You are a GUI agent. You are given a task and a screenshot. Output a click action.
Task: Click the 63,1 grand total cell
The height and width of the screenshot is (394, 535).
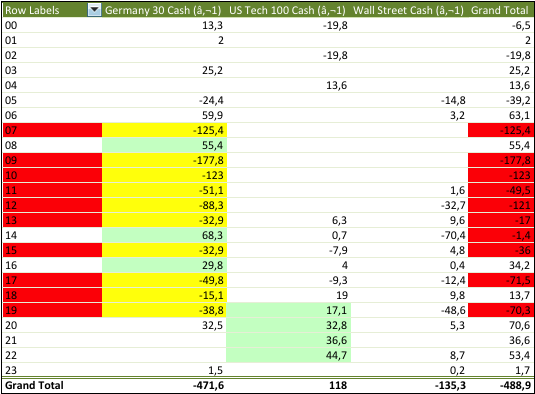tap(501, 115)
